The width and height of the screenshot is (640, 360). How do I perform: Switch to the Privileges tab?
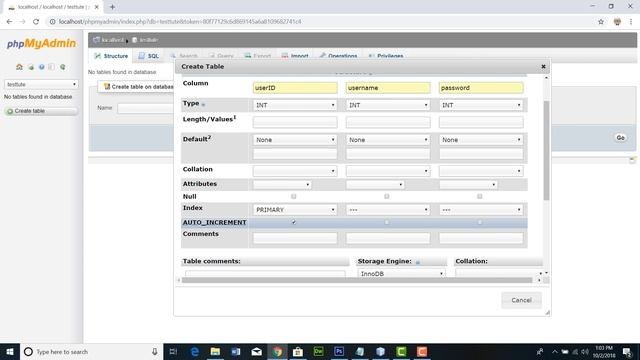point(386,56)
